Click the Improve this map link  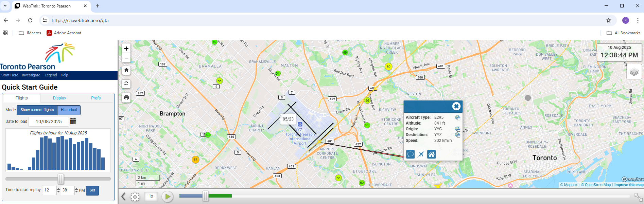pos(628,185)
